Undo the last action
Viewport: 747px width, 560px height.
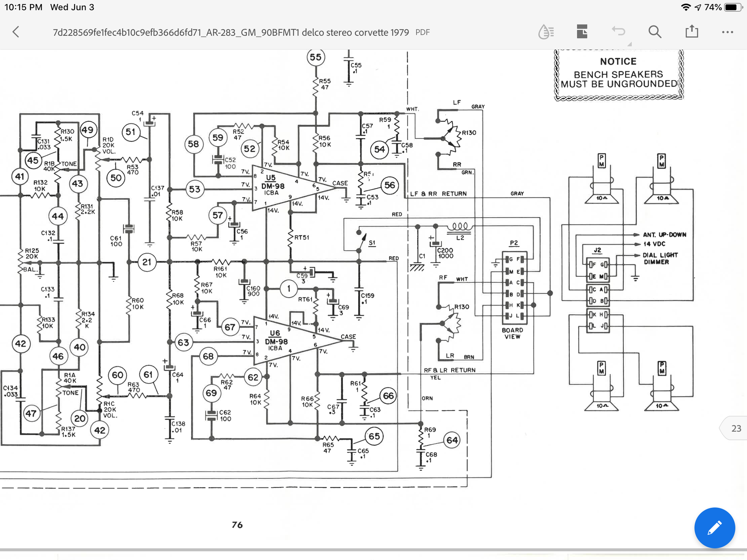619,31
